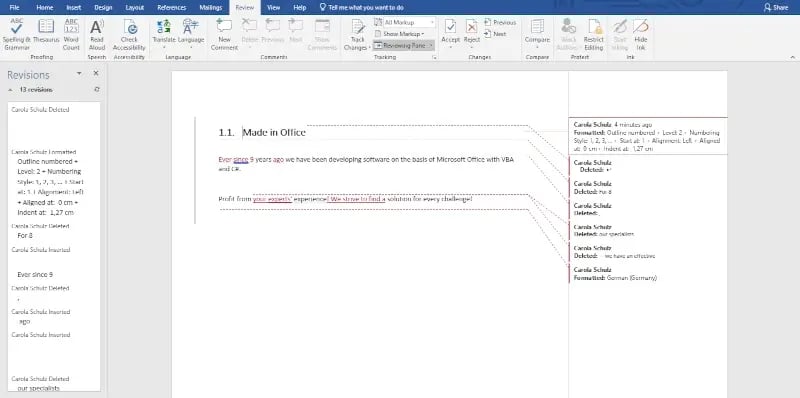Switch to the Insert tab
Screen dimensions: 800x398
tap(73, 8)
